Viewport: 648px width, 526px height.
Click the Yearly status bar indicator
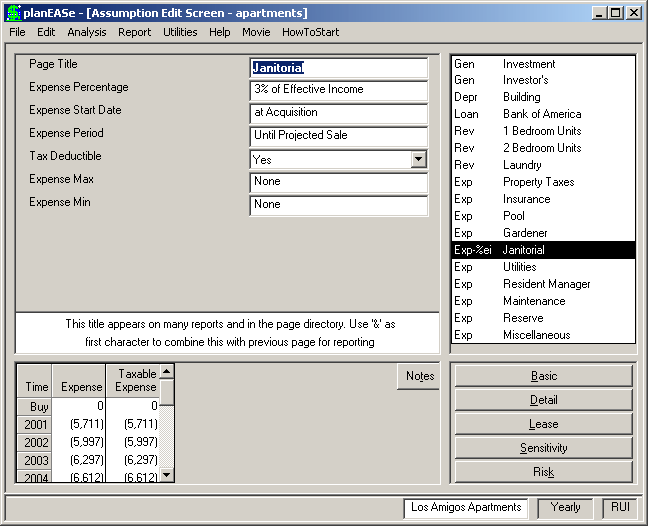point(565,507)
